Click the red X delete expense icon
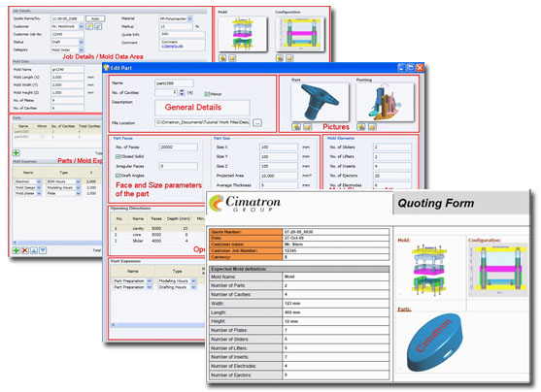The width and height of the screenshot is (541, 392). click(25, 250)
